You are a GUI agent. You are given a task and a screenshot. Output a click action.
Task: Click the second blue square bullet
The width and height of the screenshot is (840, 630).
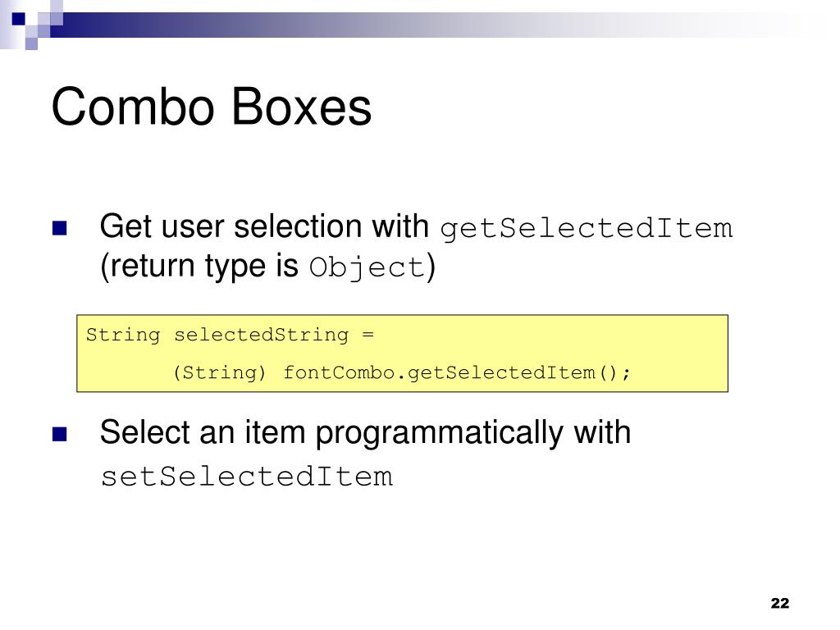tap(59, 434)
